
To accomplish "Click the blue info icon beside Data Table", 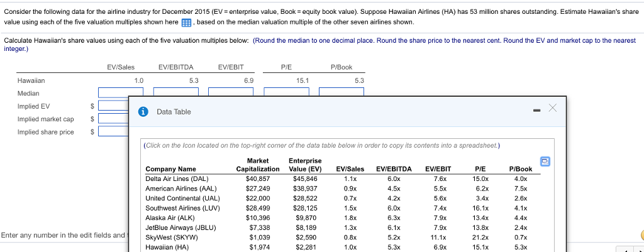I will pyautogui.click(x=143, y=112).
